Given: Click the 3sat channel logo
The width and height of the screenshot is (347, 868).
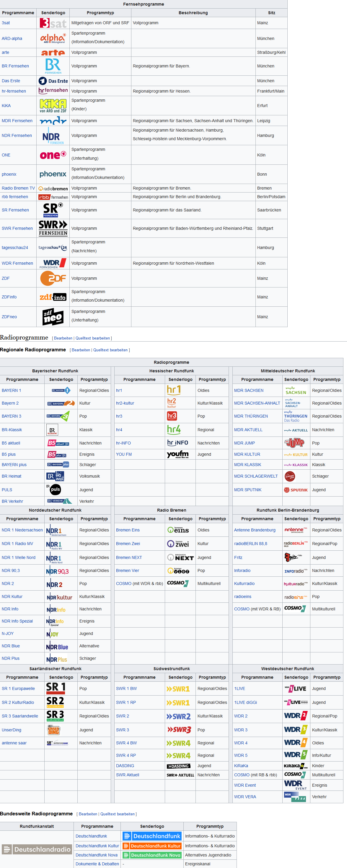Looking at the screenshot, I should coord(53,23).
